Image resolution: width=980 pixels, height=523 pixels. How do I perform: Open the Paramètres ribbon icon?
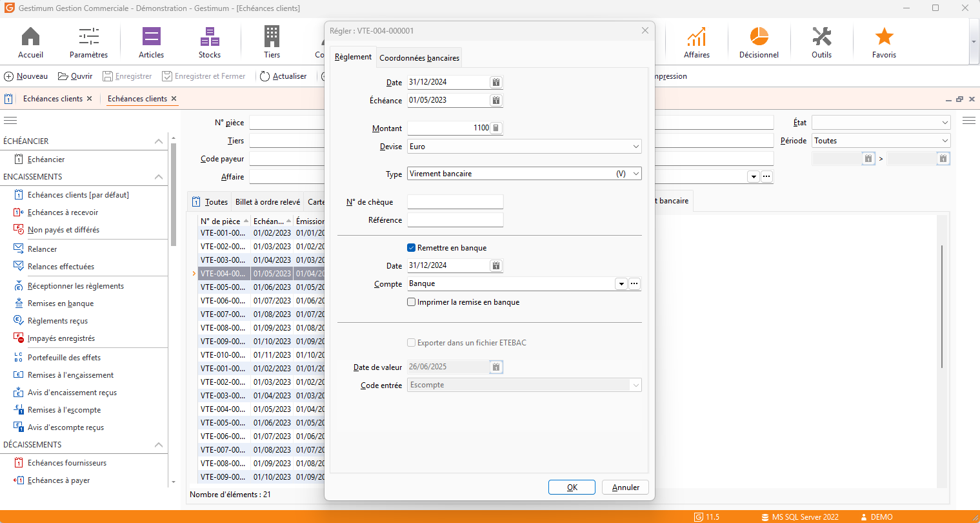pyautogui.click(x=88, y=43)
